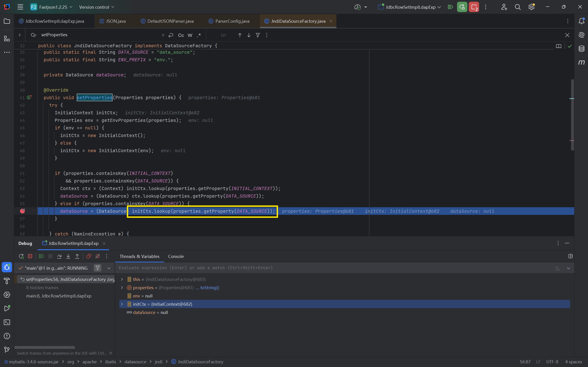Resume program in debug toolbar
This screenshot has height=367, width=588.
click(x=41, y=256)
